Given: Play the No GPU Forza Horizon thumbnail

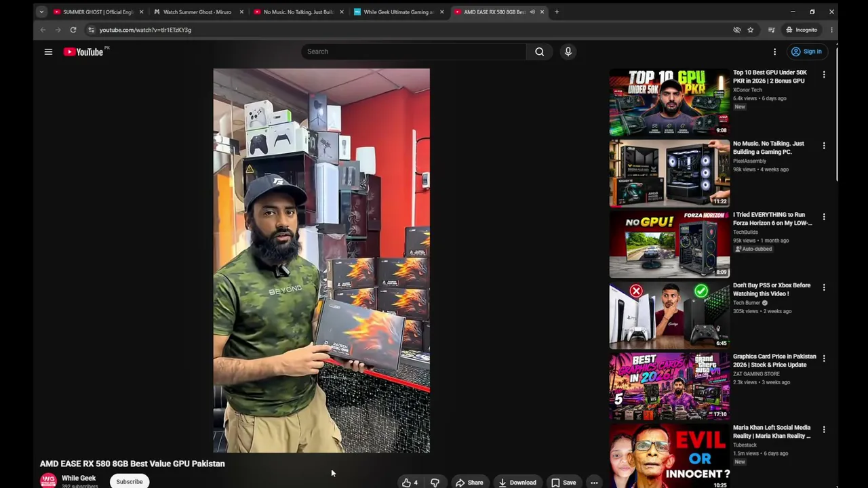Looking at the screenshot, I should point(669,245).
